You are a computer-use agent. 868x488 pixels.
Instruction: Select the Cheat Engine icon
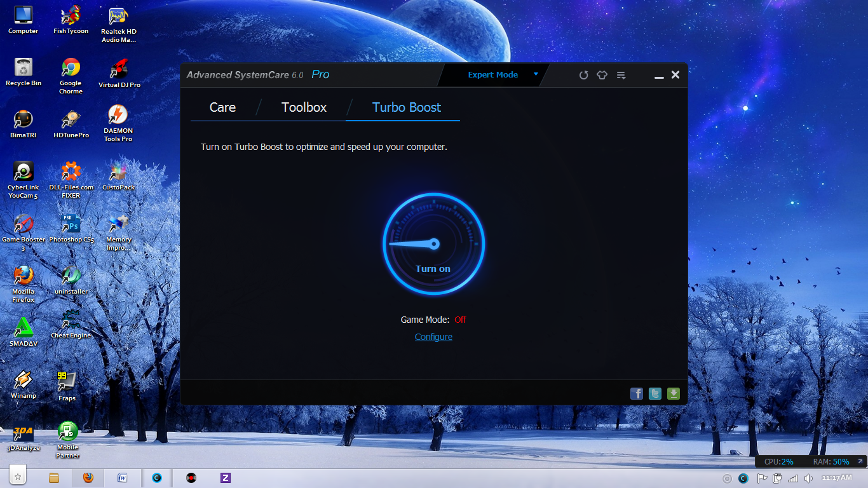71,324
